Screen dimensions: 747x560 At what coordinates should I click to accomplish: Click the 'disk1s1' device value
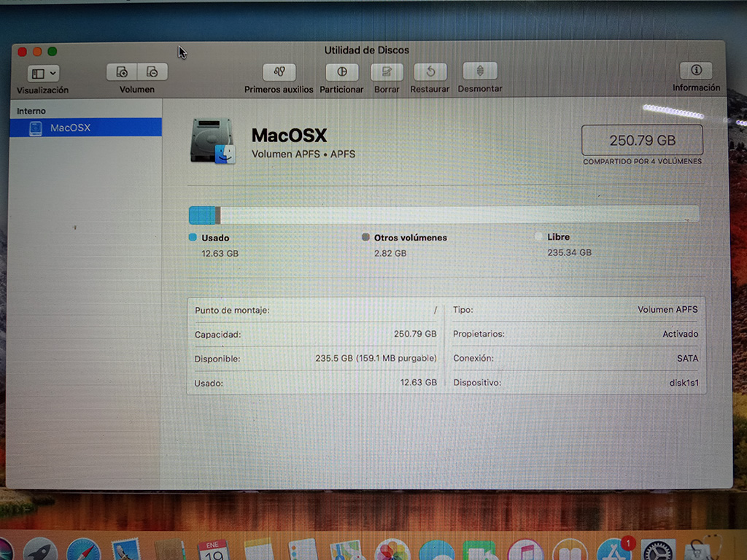(684, 382)
